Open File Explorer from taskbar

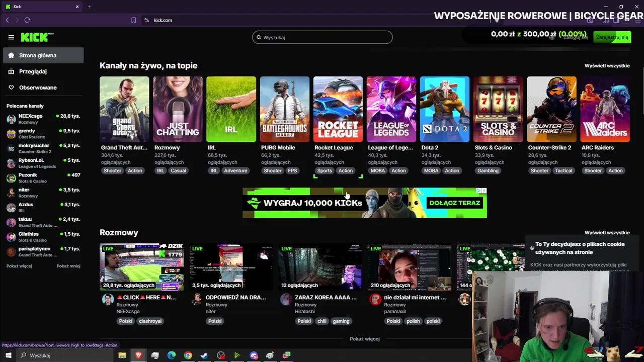coord(122,355)
